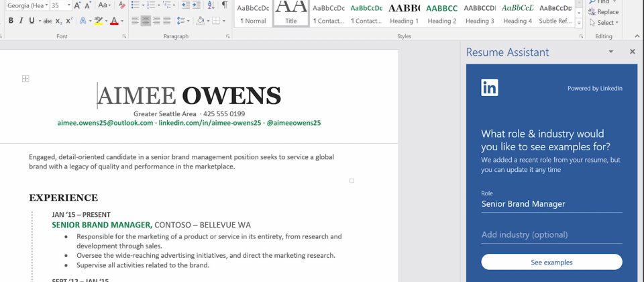Create a multilevel list
The height and width of the screenshot is (282, 644).
(167, 5)
